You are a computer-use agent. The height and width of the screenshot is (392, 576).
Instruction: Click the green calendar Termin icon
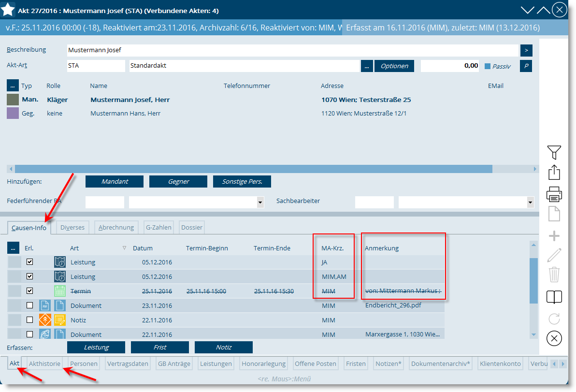click(x=60, y=291)
